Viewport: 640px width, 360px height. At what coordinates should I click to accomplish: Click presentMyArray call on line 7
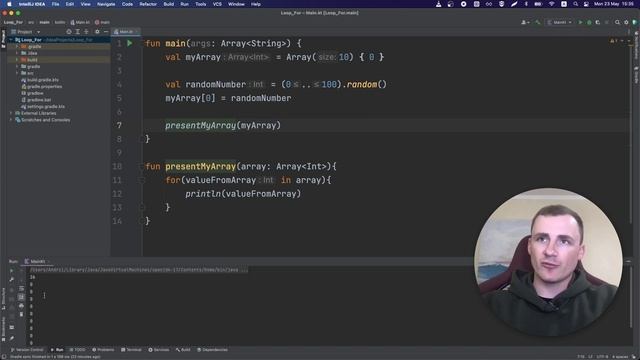[x=200, y=125]
